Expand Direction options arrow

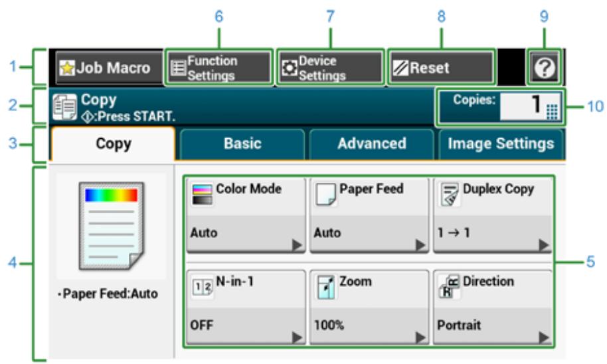(x=544, y=337)
